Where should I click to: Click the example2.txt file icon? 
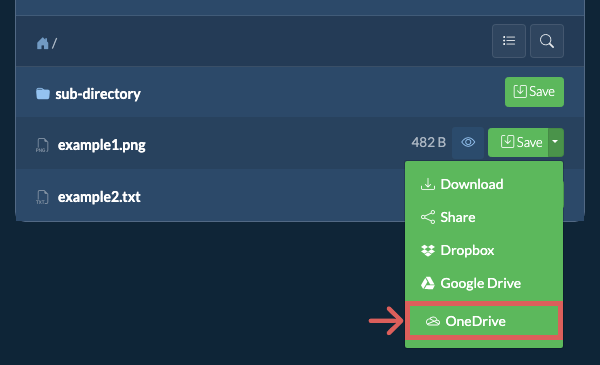click(42, 197)
